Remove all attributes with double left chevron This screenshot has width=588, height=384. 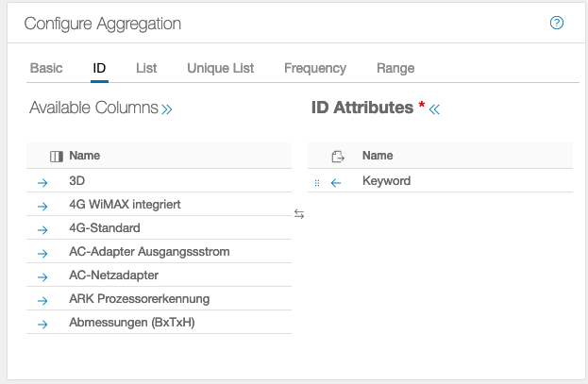point(434,109)
